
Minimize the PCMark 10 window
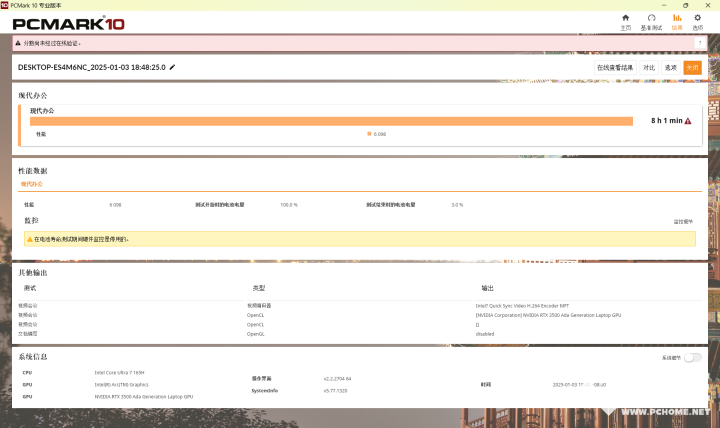click(x=664, y=5)
